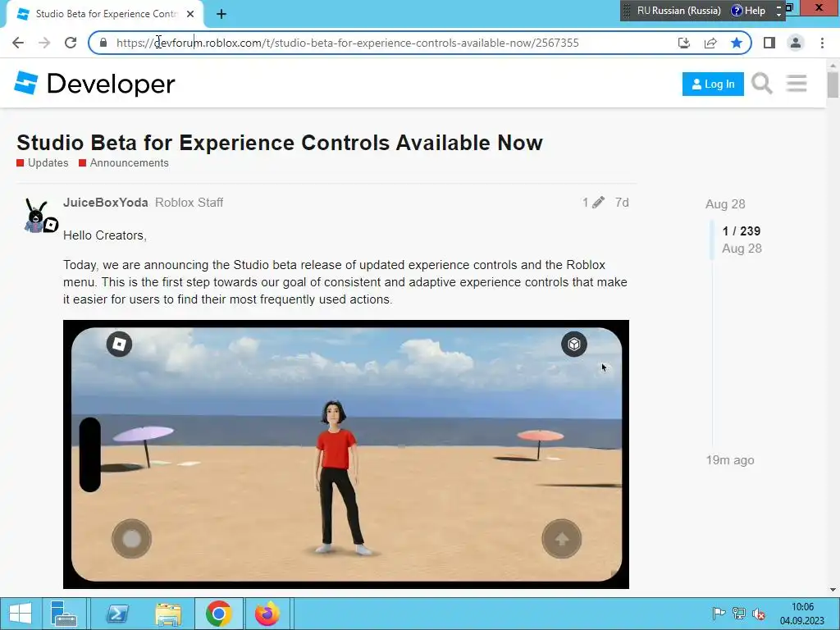Click the page vertical scrollbar thumb
The height and width of the screenshot is (630, 840).
click(x=833, y=84)
